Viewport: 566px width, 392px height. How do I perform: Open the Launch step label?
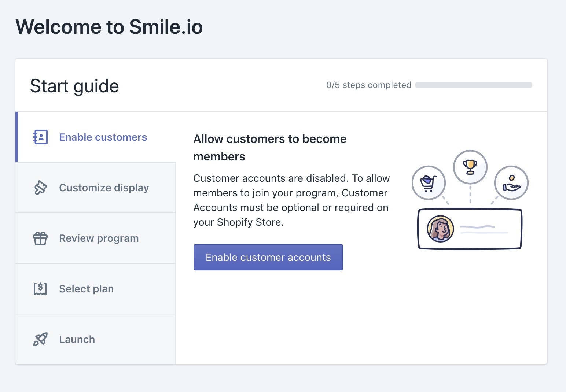pos(77,339)
